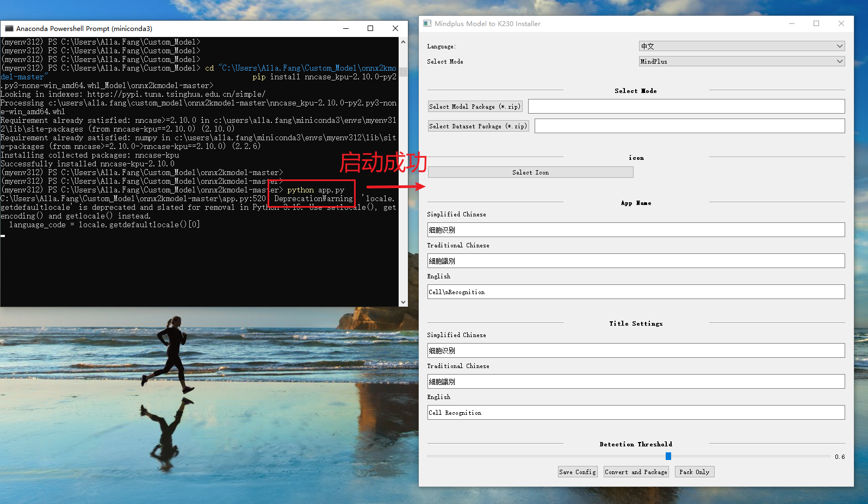Click the Save Config button

point(578,472)
